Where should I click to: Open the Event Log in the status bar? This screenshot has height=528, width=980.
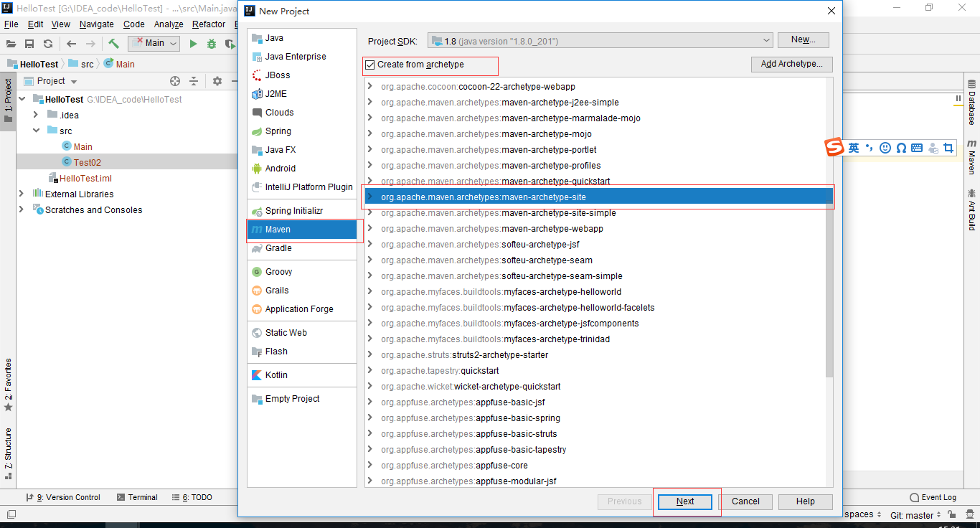coord(933,497)
